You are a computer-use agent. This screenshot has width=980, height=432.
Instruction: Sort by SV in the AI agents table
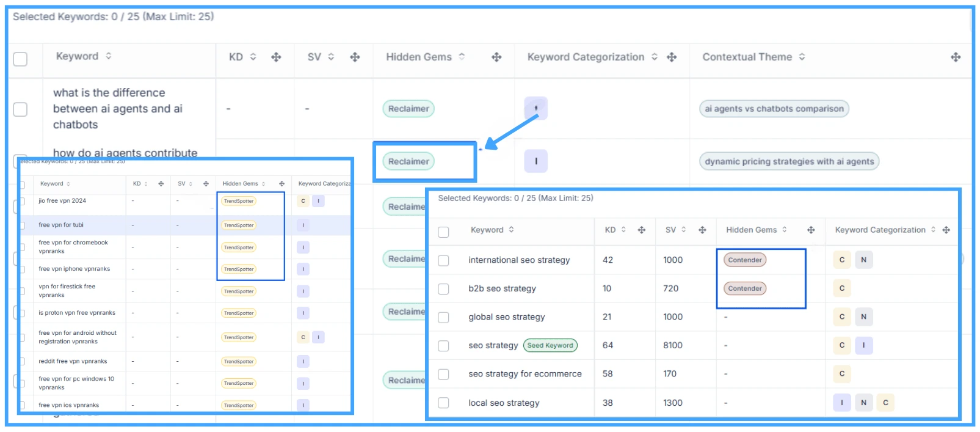tap(331, 57)
